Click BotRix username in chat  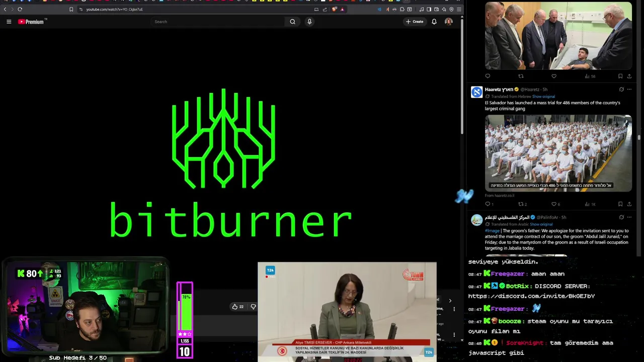(518, 286)
